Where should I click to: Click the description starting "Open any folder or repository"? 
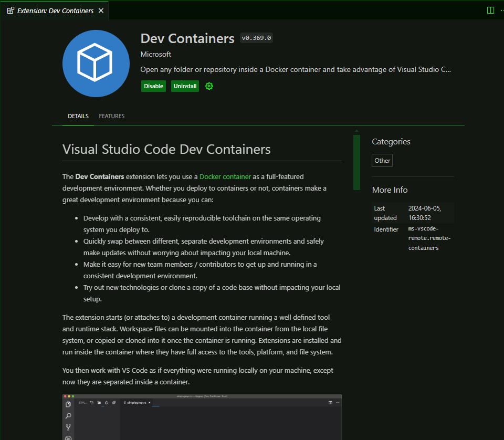296,69
